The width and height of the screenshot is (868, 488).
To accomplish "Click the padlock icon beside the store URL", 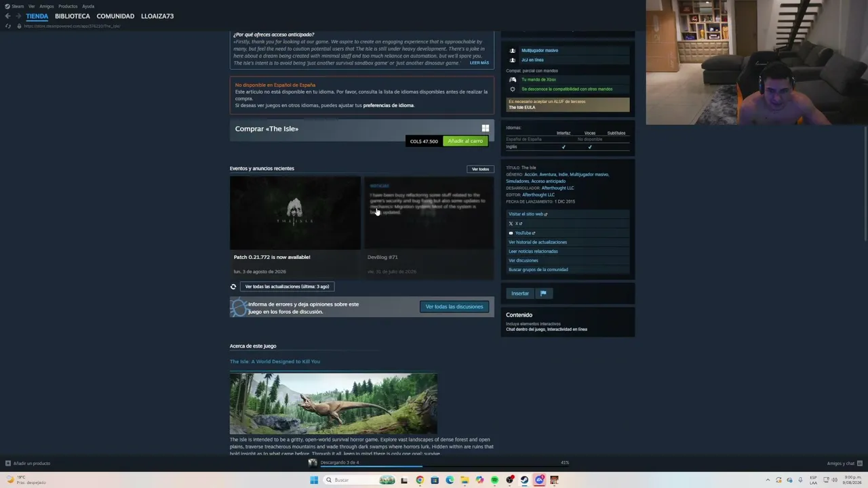I will [19, 26].
